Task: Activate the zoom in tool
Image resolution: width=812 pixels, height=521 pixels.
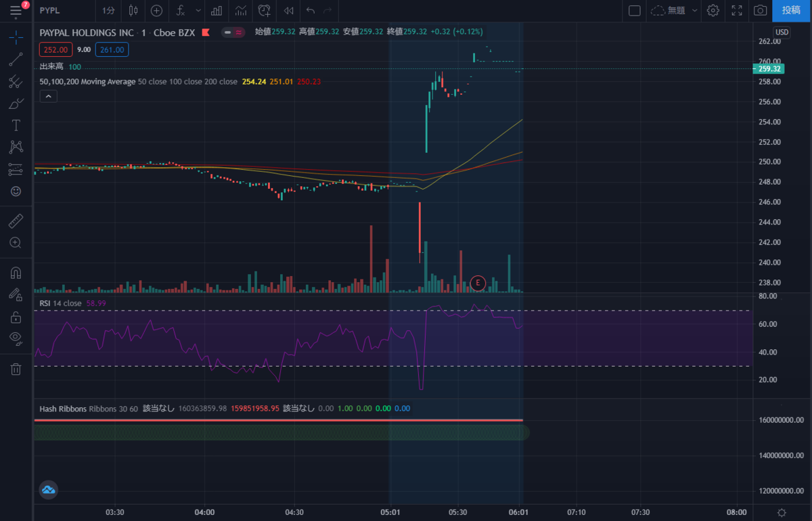Action: [x=16, y=243]
